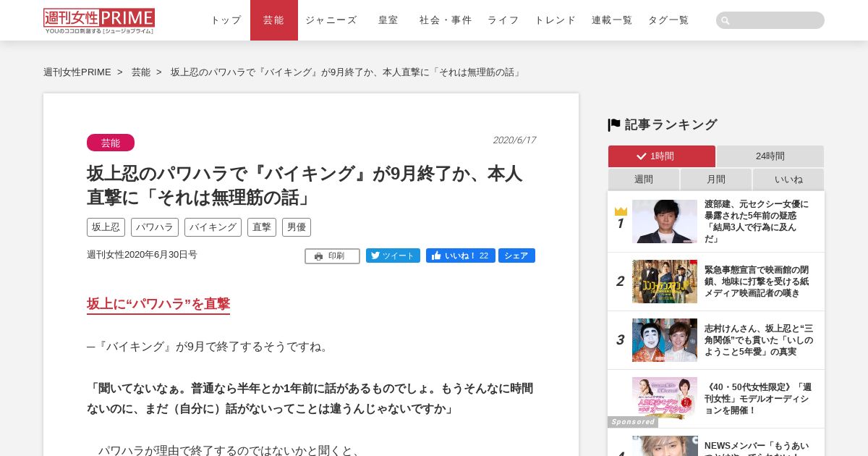Open the 《40・50代女性限定》 audition article
The image size is (868, 456).
pyautogui.click(x=758, y=399)
